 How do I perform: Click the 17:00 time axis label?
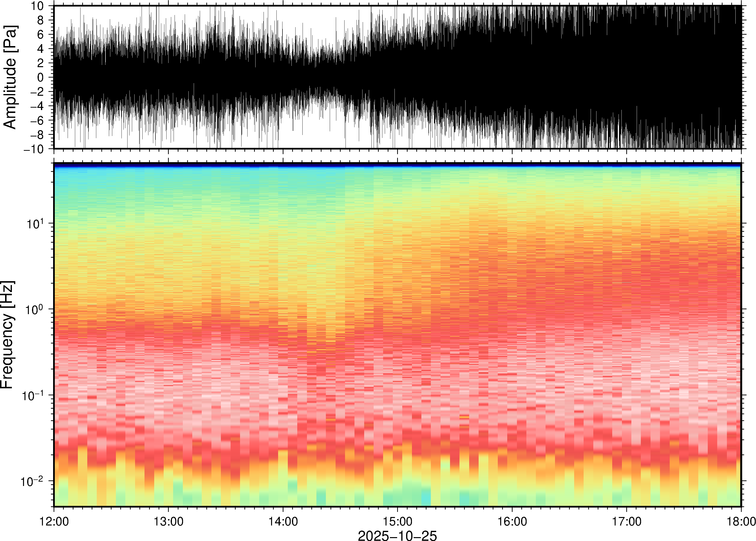pyautogui.click(x=626, y=521)
